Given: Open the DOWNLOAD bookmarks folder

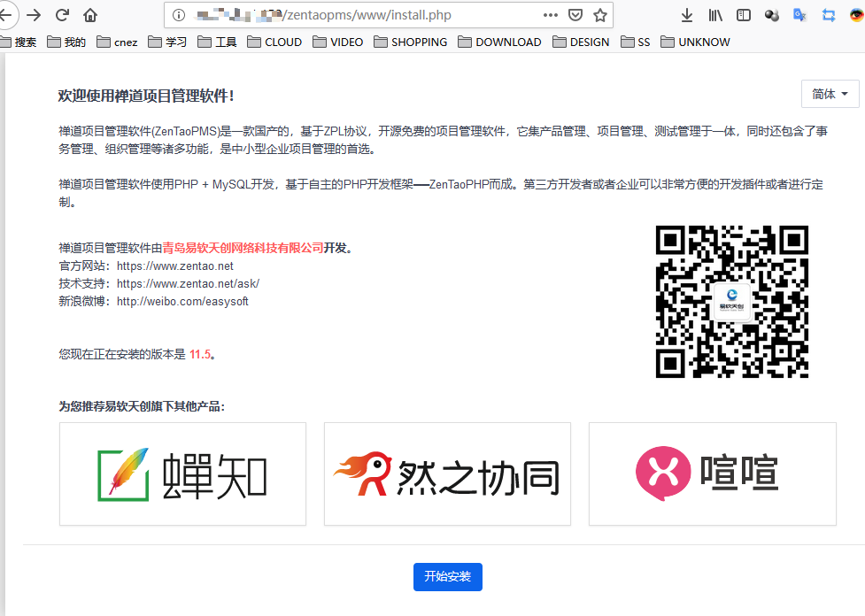Looking at the screenshot, I should (x=500, y=42).
